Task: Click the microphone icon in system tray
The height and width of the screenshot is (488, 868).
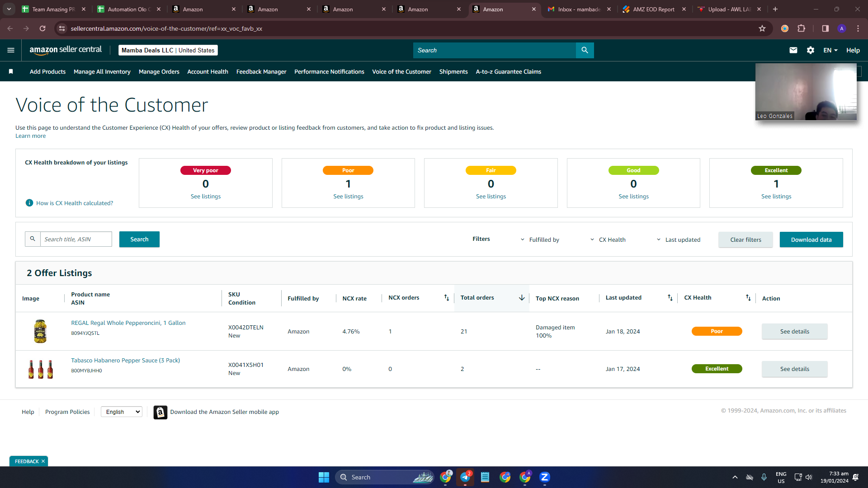Action: pos(764,477)
